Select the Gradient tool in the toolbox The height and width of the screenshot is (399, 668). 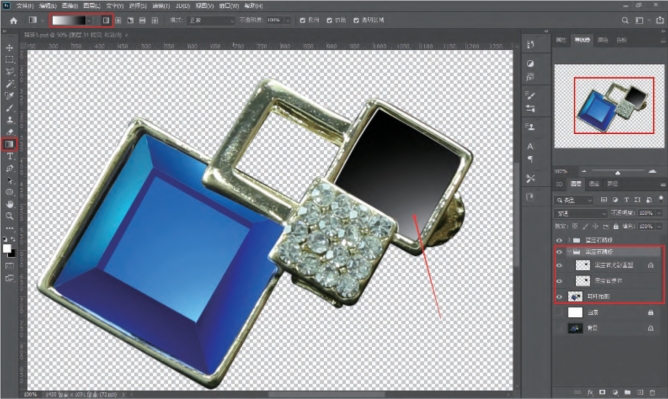click(x=9, y=144)
